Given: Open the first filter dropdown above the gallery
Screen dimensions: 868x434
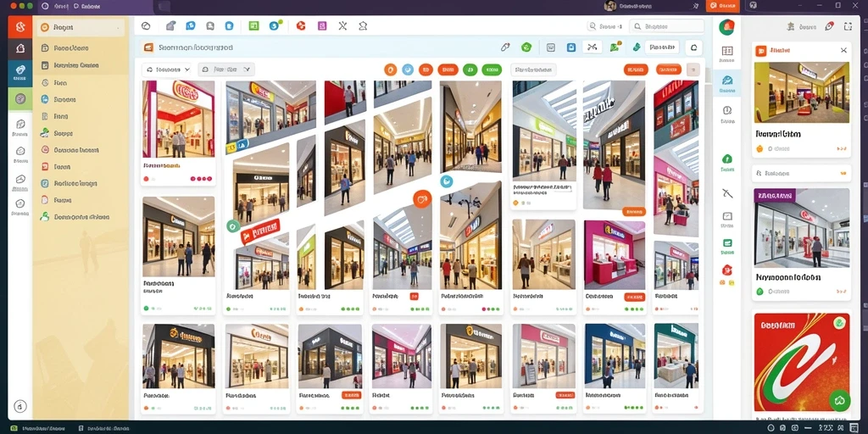Looking at the screenshot, I should click(167, 70).
